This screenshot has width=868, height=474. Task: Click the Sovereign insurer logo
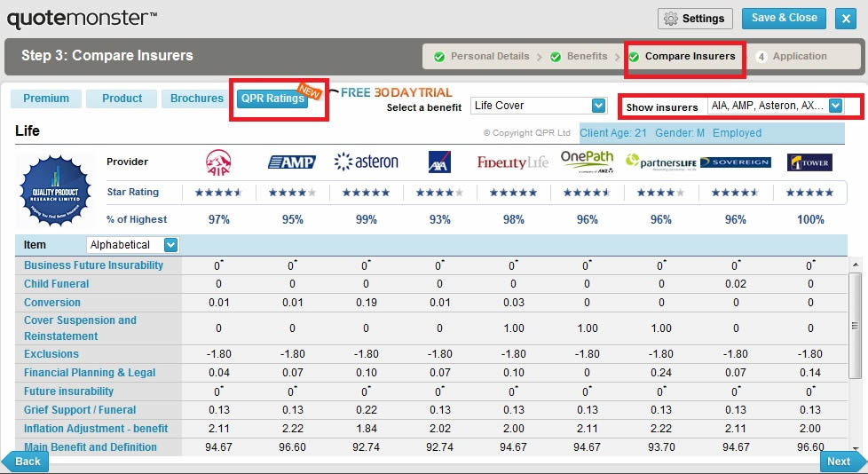pos(735,162)
